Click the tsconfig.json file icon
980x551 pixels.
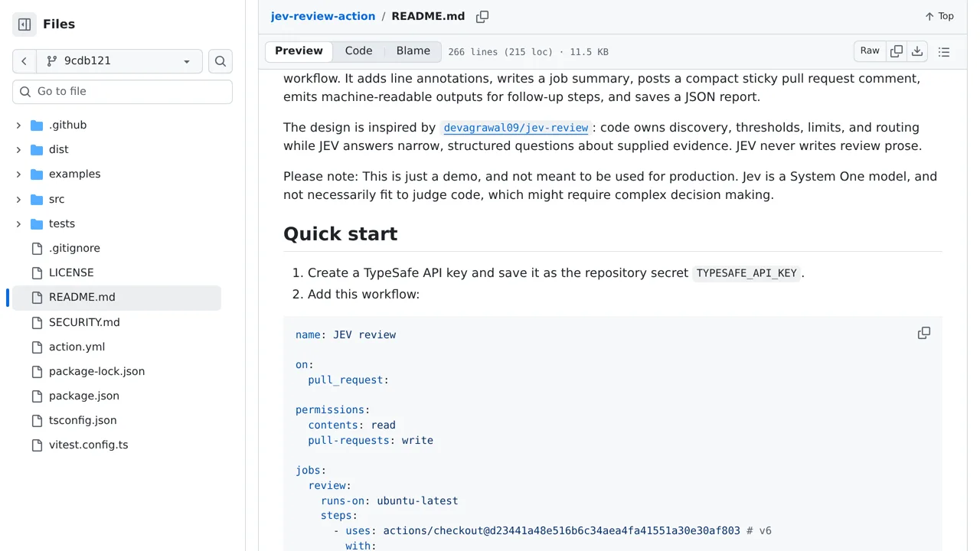click(x=37, y=420)
